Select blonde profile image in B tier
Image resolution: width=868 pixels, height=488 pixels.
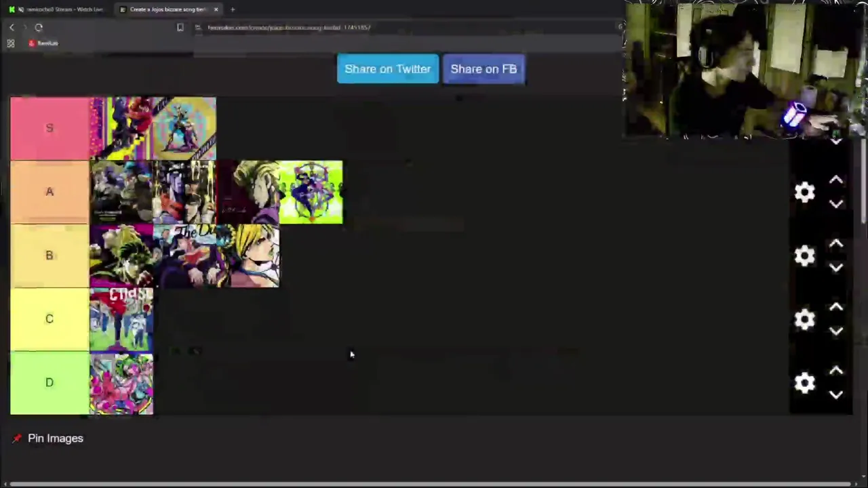tap(248, 256)
